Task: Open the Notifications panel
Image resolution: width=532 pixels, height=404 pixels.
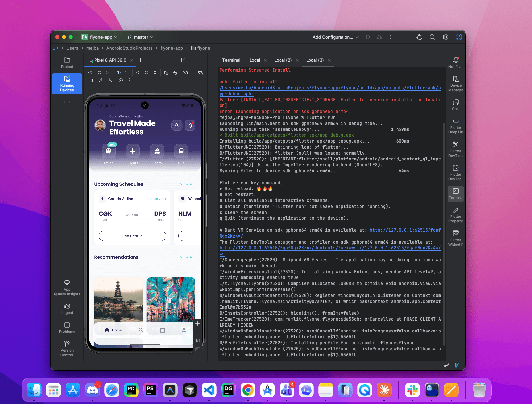Action: (x=456, y=62)
